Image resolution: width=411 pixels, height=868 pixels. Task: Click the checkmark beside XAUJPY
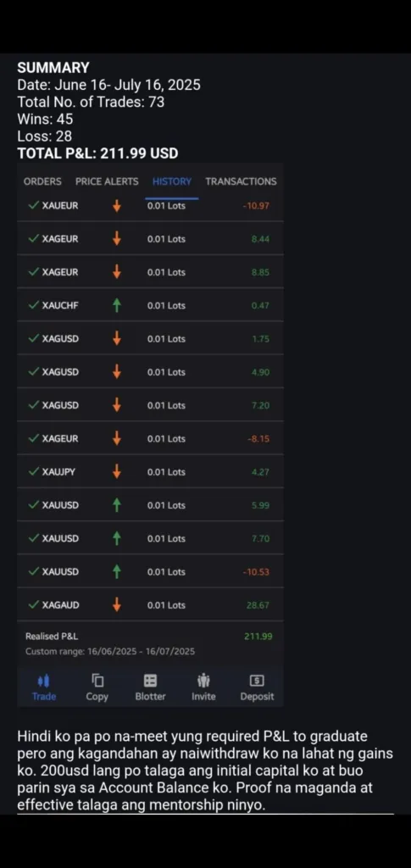pyautogui.click(x=34, y=471)
